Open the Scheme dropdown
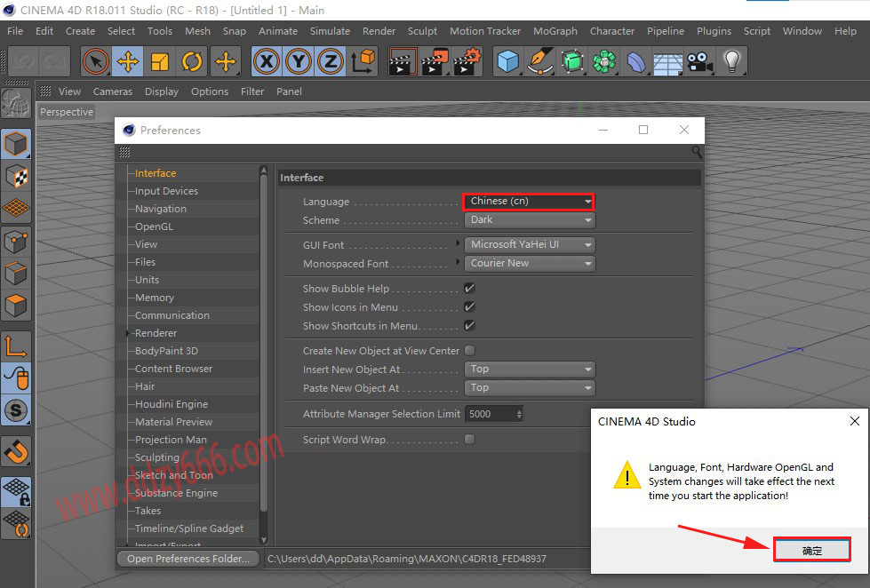 (530, 220)
